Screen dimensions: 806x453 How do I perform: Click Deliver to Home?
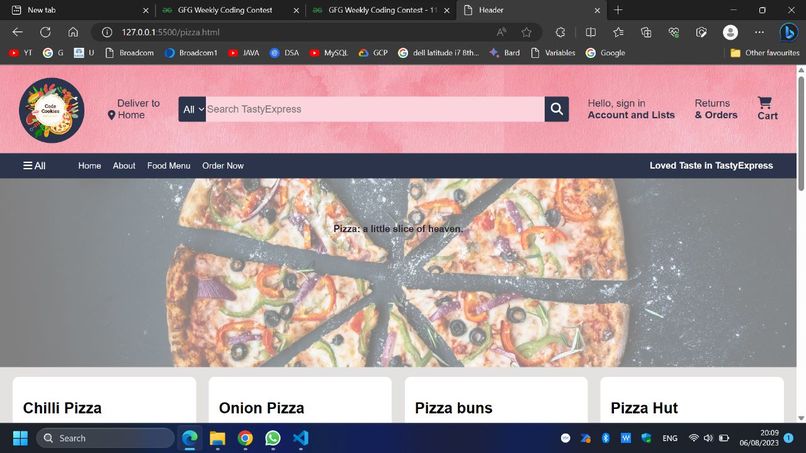pyautogui.click(x=134, y=109)
